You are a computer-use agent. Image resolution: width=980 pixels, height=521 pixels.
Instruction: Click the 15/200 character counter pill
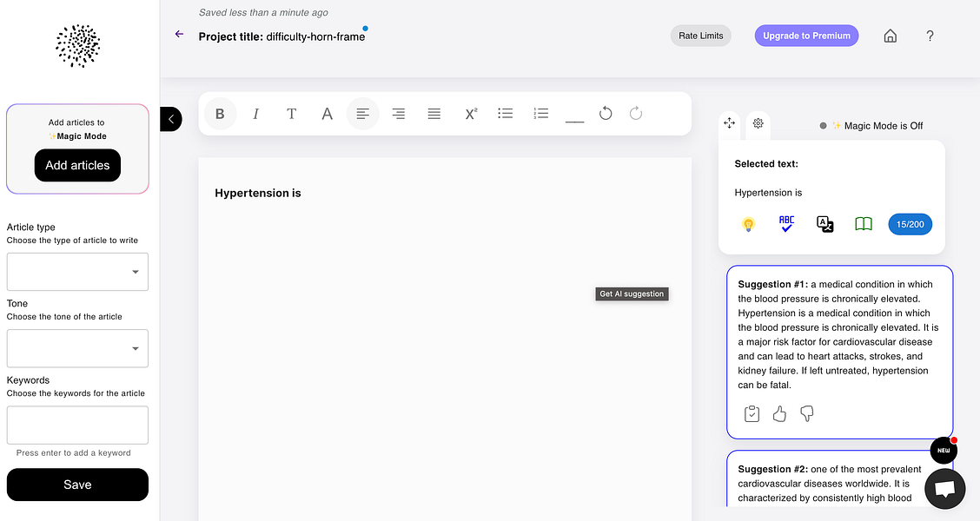pyautogui.click(x=910, y=223)
